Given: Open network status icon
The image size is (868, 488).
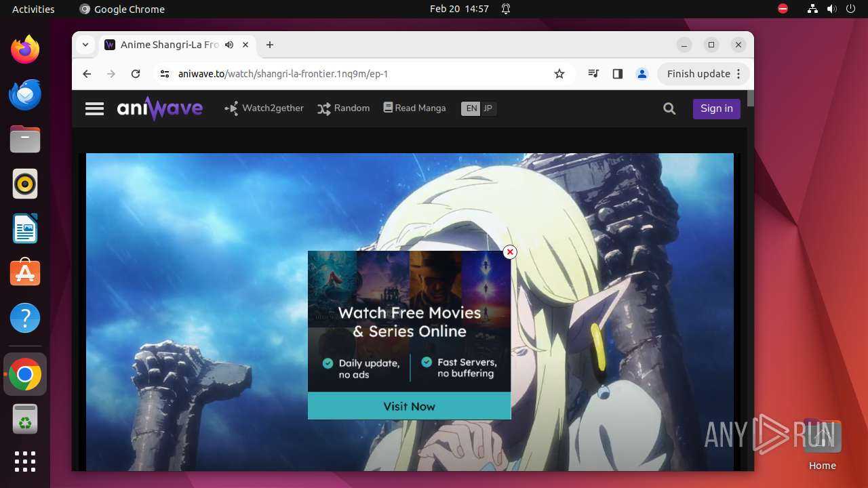Looking at the screenshot, I should point(812,9).
